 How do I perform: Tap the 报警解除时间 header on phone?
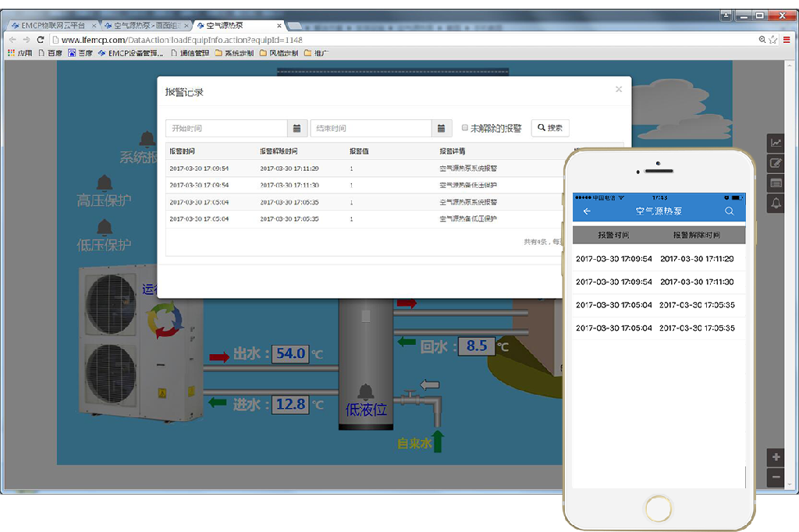click(x=697, y=235)
